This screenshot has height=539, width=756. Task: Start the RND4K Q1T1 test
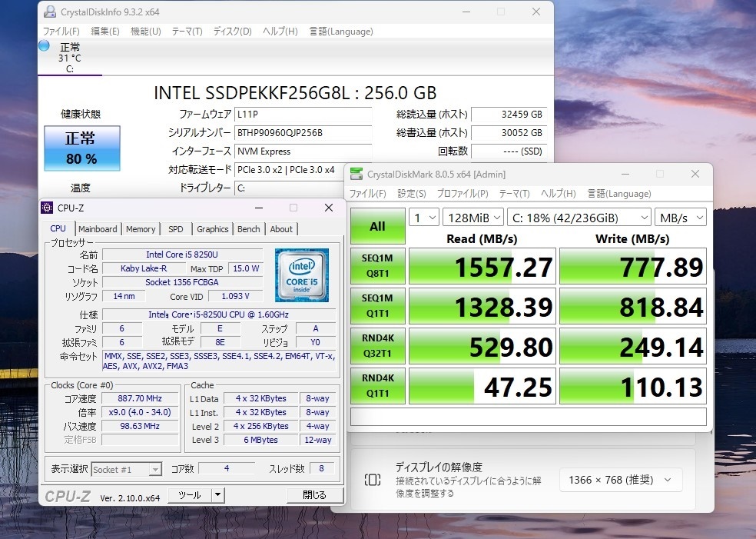[377, 386]
